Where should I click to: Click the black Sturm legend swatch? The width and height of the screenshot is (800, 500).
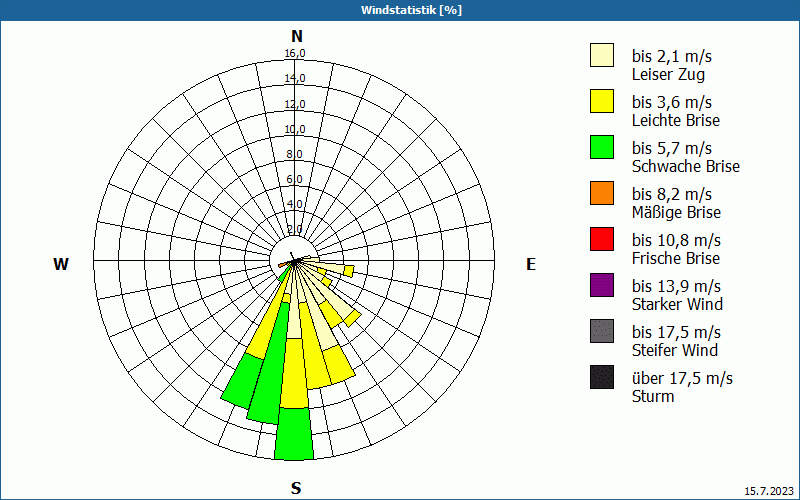pos(602,377)
